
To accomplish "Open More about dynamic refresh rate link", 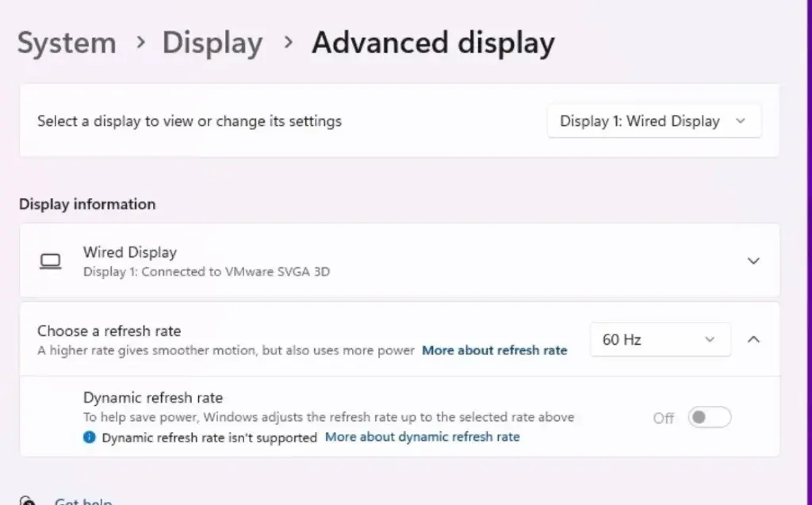I will click(x=423, y=437).
